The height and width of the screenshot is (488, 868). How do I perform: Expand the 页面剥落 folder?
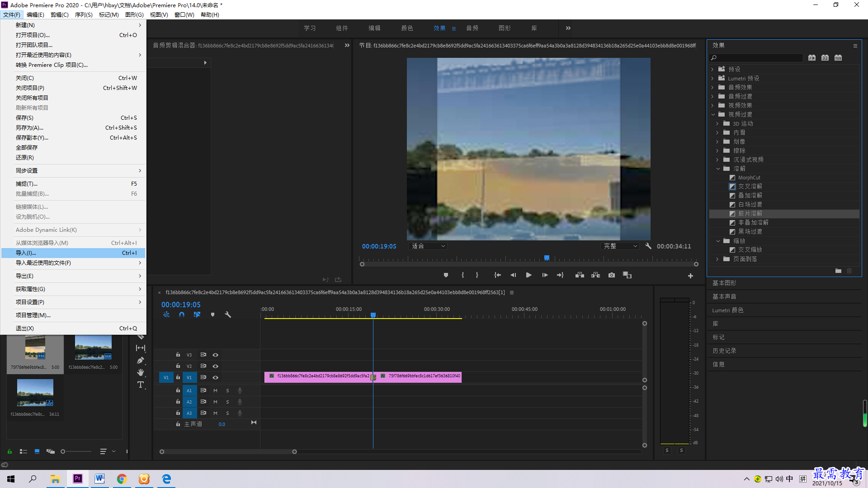click(x=717, y=259)
